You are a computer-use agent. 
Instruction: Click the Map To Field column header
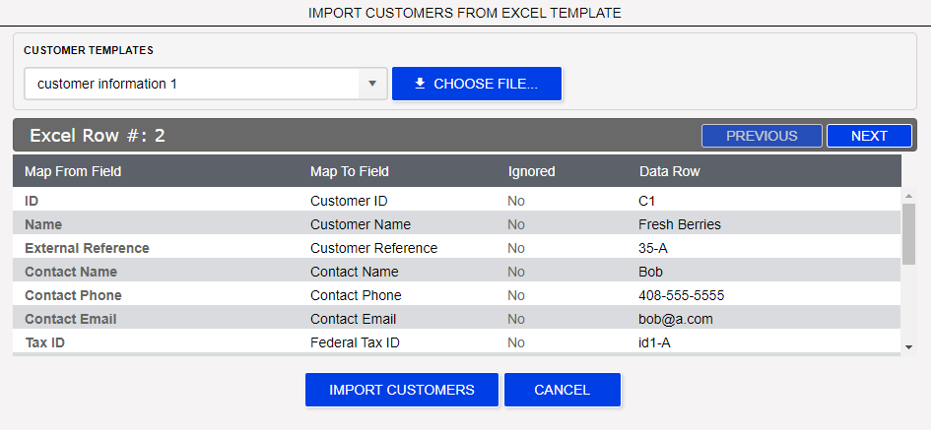pyautogui.click(x=349, y=171)
